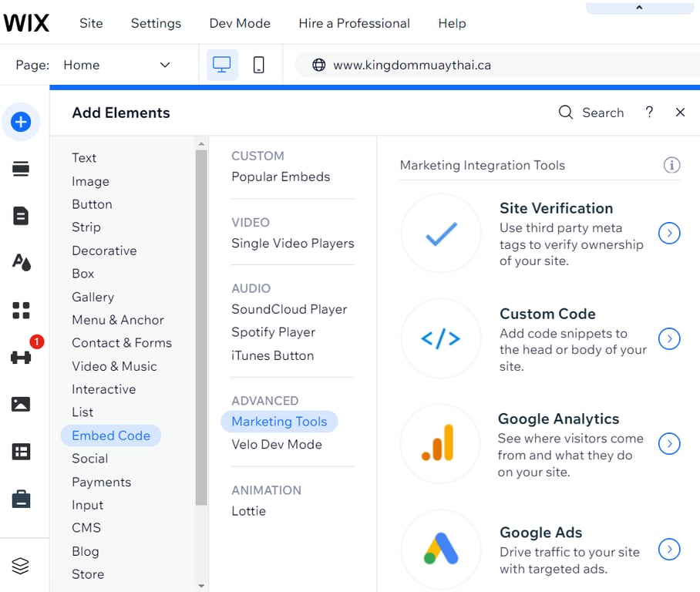
Task: Switch to desktop view icon
Action: click(222, 66)
